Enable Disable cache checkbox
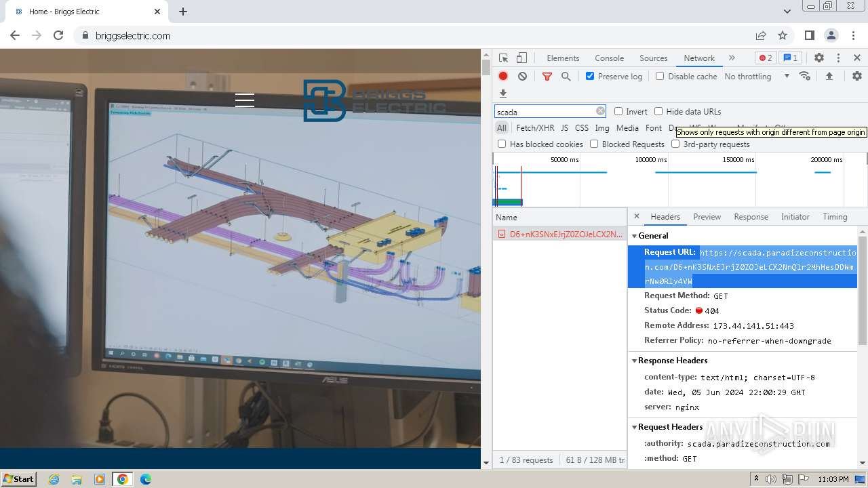Viewport: 868px width, 488px height. point(660,76)
